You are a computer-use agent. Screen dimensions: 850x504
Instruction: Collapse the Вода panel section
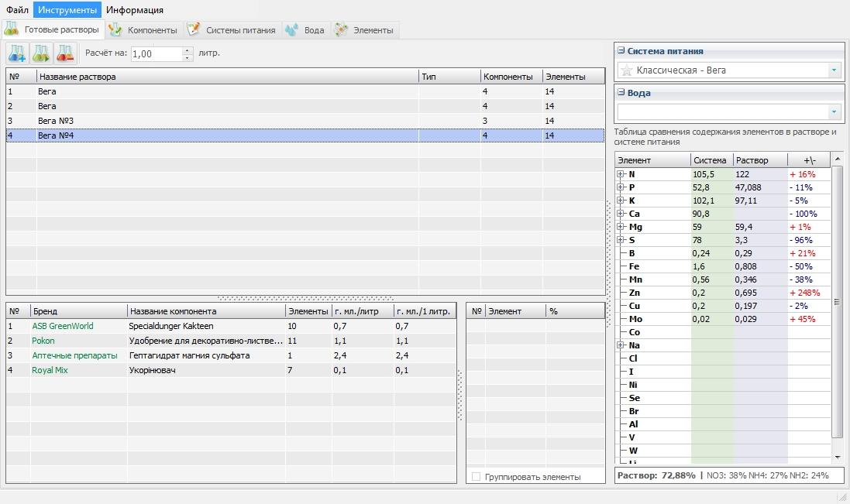[x=621, y=93]
